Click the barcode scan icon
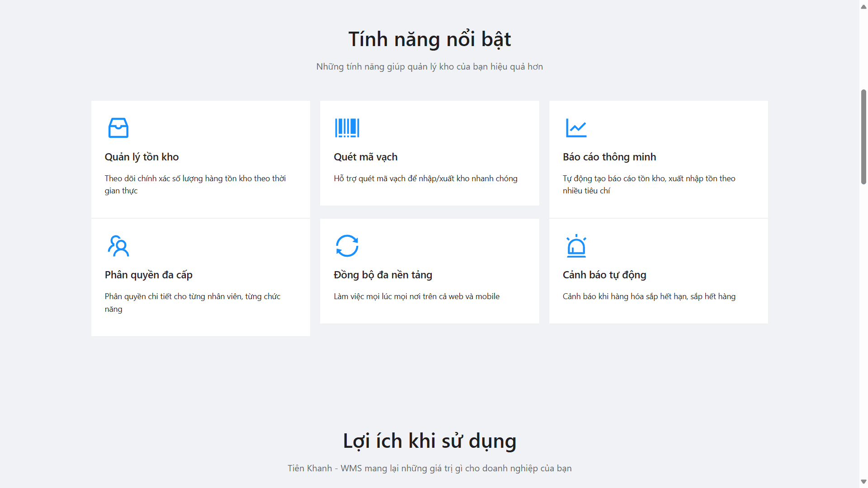 tap(347, 128)
